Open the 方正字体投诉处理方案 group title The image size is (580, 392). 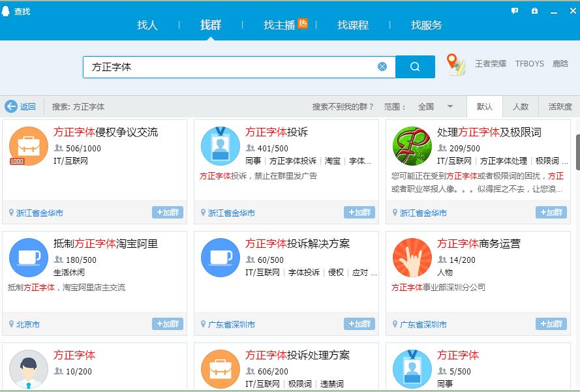(x=298, y=355)
